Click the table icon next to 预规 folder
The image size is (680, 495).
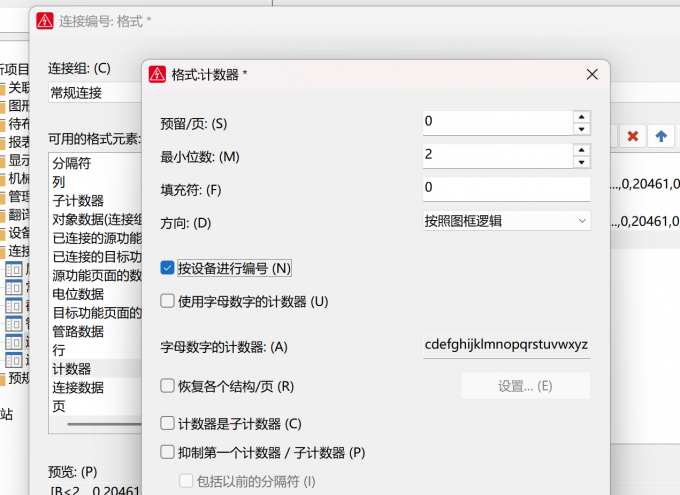(x=13, y=360)
